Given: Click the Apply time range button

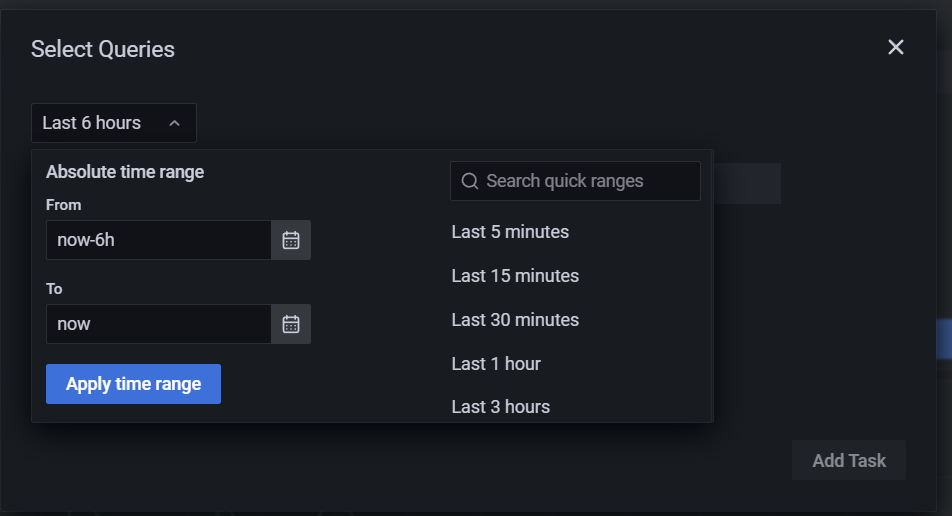Looking at the screenshot, I should point(134,384).
